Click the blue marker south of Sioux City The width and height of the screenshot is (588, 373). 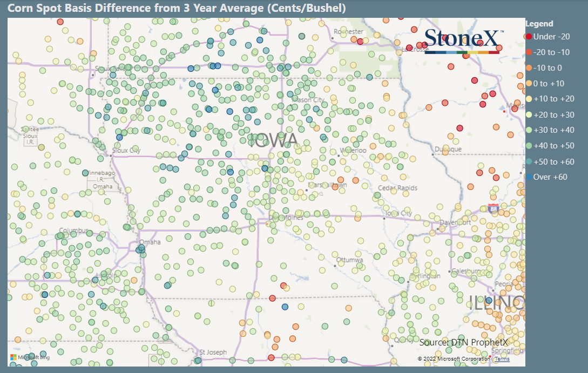pos(119,138)
